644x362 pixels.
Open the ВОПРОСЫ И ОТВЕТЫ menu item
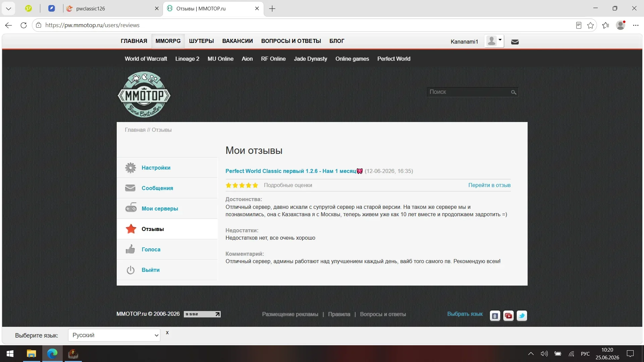291,41
